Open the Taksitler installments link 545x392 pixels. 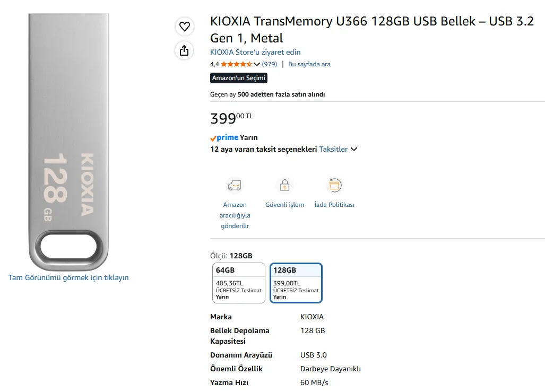coord(333,149)
